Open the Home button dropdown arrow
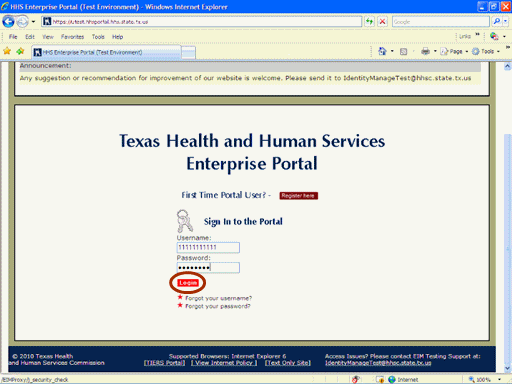Viewport: 512px width, 384px height. (x=392, y=51)
